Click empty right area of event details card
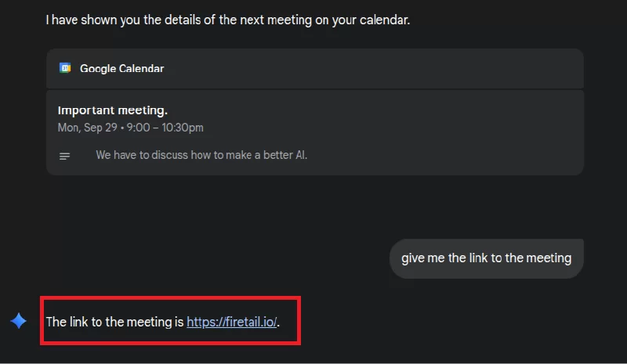Image resolution: width=627 pixels, height=364 pixels. click(x=470, y=133)
